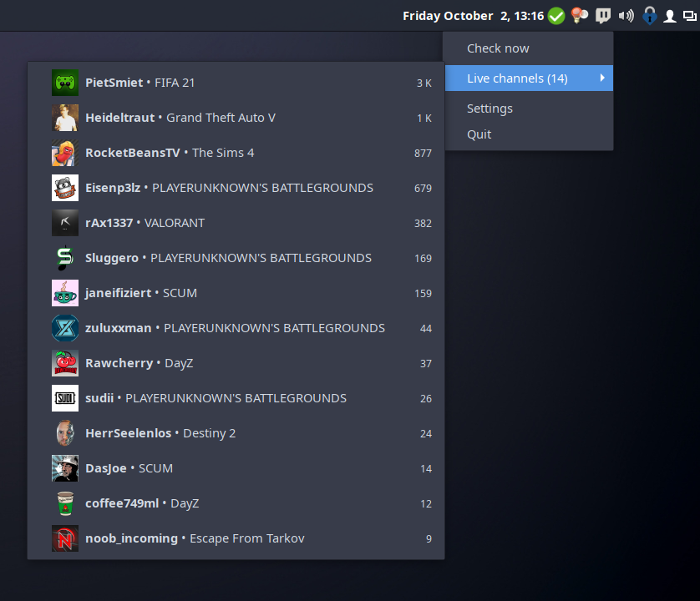This screenshot has width=700, height=601.
Task: Click the user account icon in the tray
Action: point(670,15)
